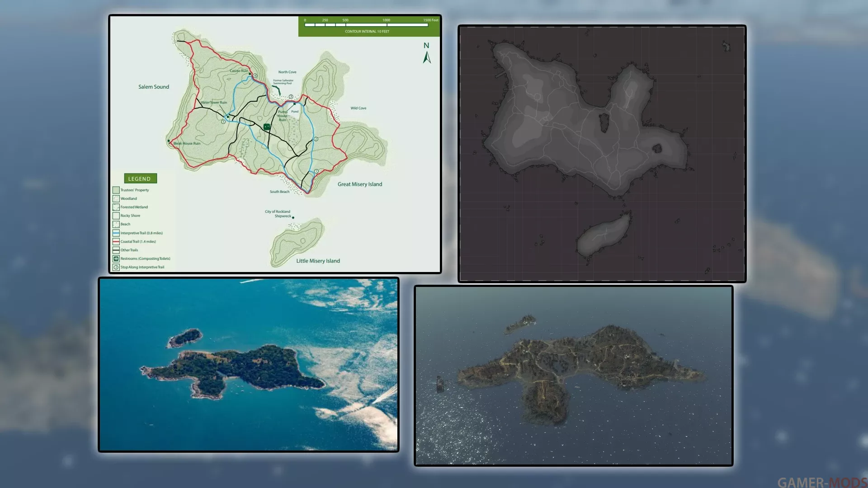868x488 pixels.
Task: Click the Interpretive Trail blue legend swatch
Action: click(x=116, y=233)
